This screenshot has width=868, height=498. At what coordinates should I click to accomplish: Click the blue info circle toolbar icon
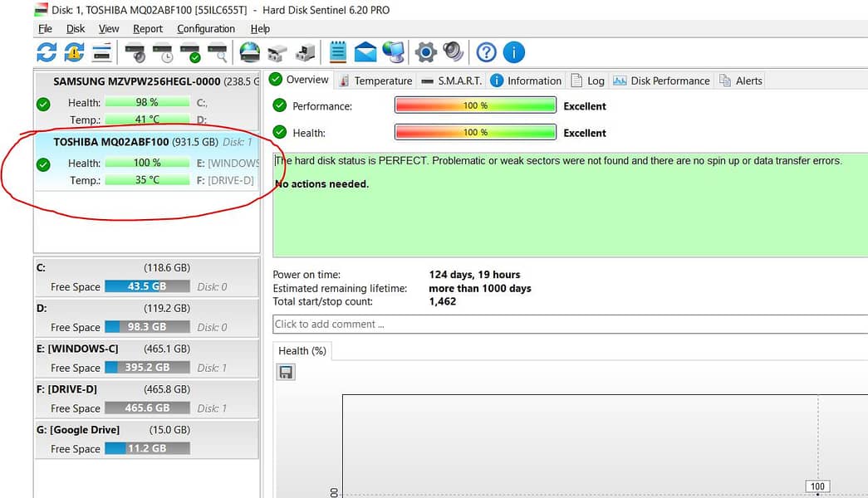(514, 52)
